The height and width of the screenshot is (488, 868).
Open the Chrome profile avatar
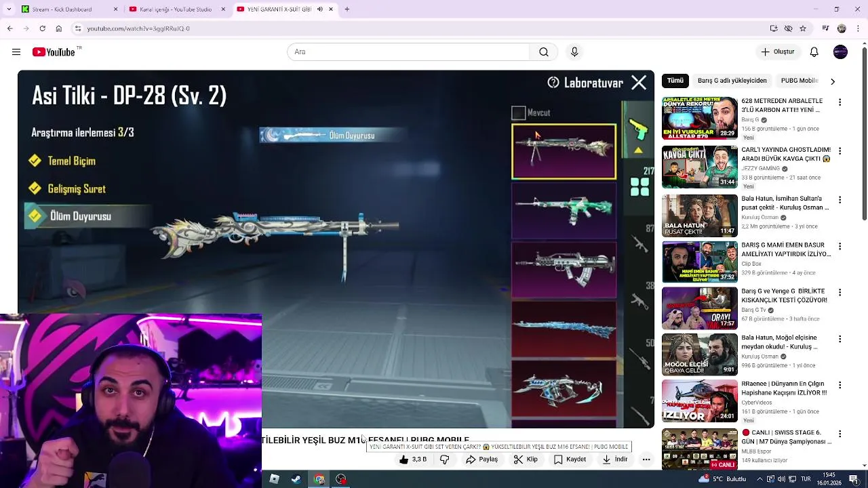(x=842, y=28)
